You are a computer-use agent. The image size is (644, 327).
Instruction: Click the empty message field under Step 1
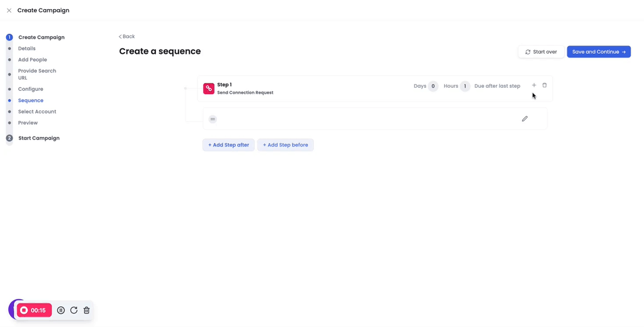[375, 118]
